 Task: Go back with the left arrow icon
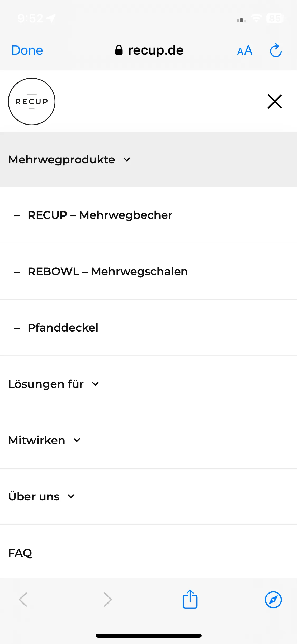(x=23, y=600)
